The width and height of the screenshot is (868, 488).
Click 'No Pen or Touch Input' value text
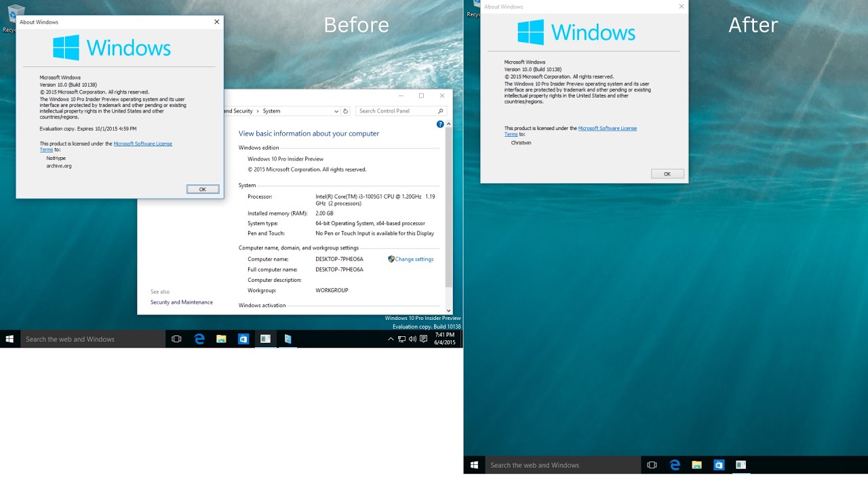point(374,233)
